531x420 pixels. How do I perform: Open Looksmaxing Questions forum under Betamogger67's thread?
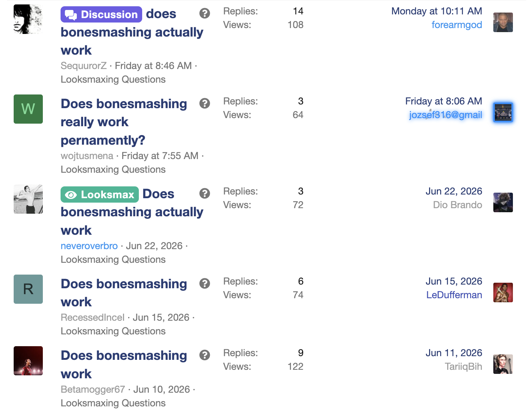[113, 403]
